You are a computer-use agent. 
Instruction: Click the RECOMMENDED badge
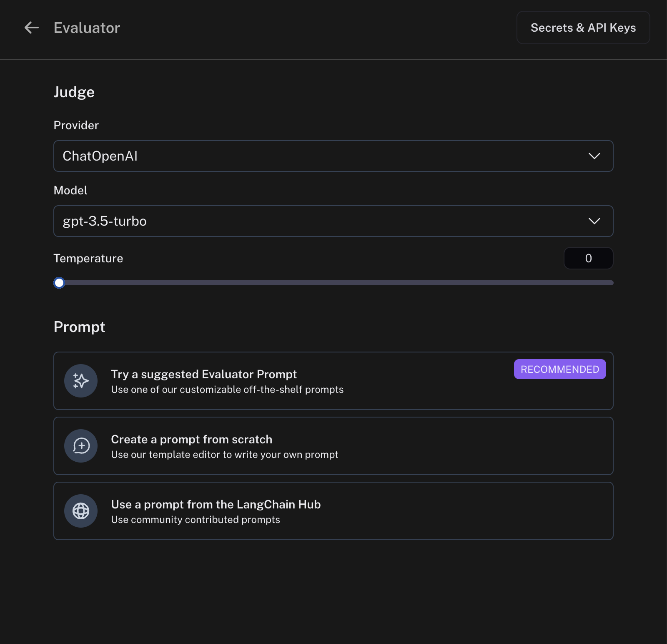[x=559, y=369]
